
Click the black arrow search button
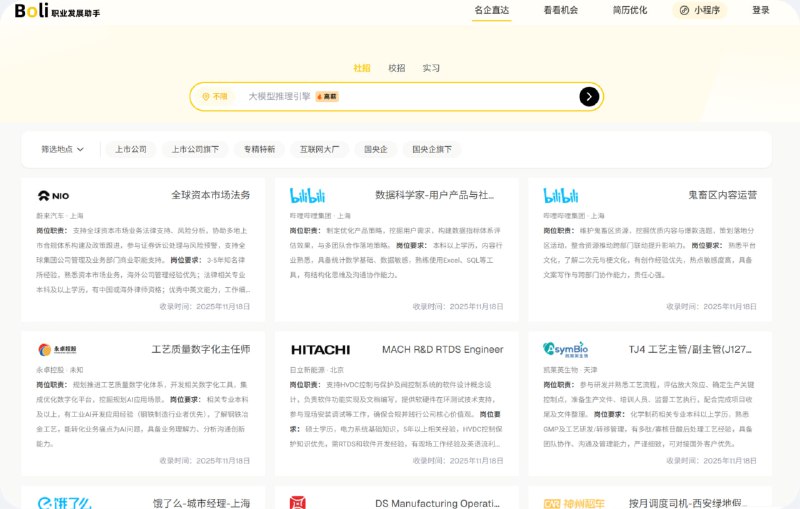(x=589, y=96)
